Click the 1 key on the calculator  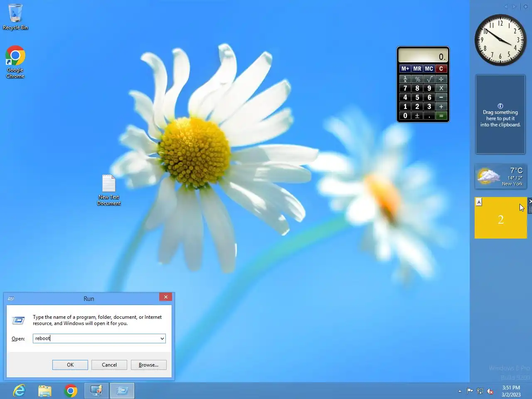[405, 106]
